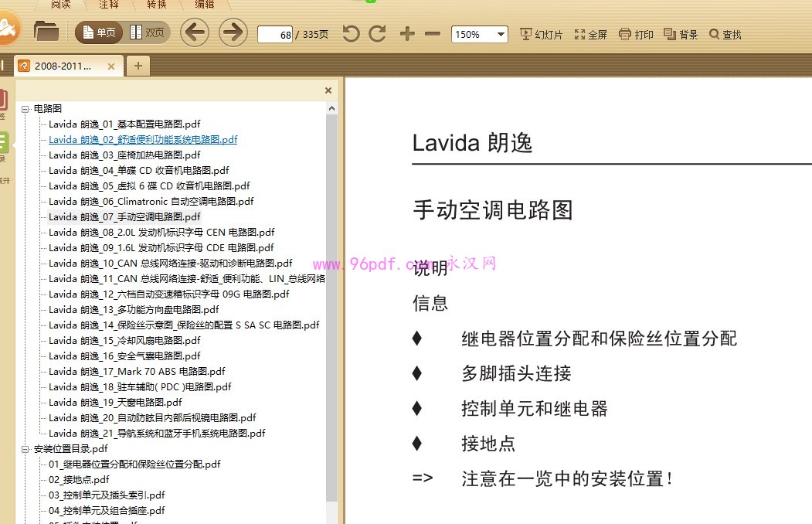Open Lavida 朗逸_10_CAN 驱动和诊断电路图.pdf
This screenshot has width=812, height=524.
pyautogui.click(x=171, y=264)
